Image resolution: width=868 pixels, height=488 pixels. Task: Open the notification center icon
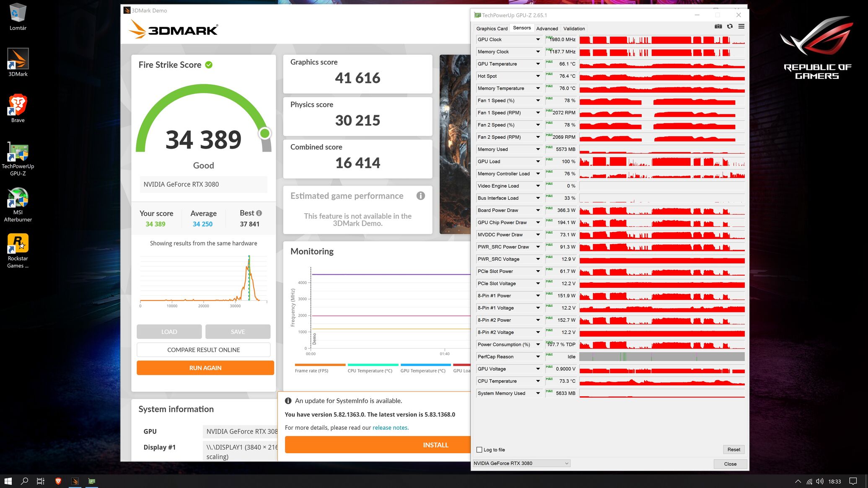pos(853,481)
